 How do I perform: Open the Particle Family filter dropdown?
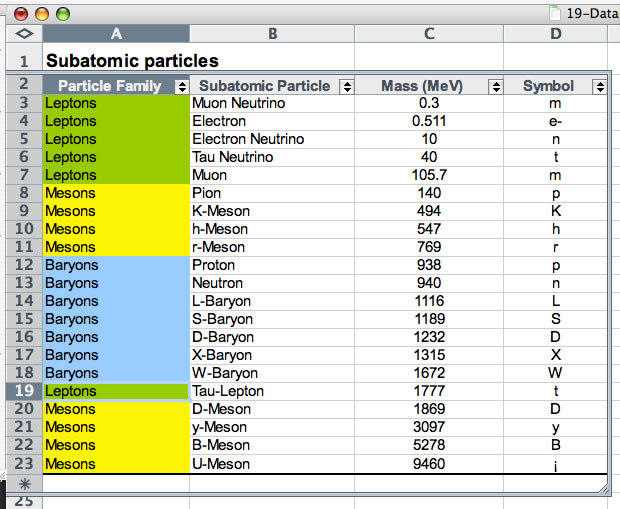[x=182, y=86]
